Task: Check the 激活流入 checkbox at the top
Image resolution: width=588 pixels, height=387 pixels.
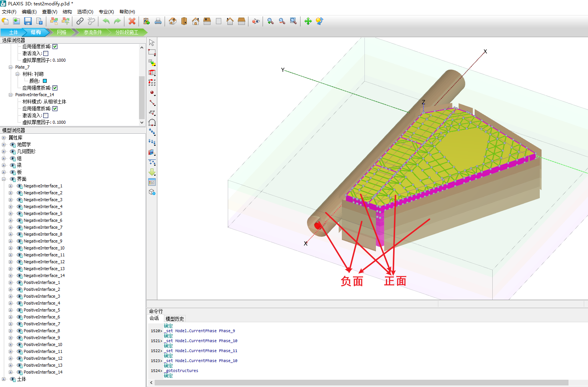Action: pyautogui.click(x=46, y=53)
